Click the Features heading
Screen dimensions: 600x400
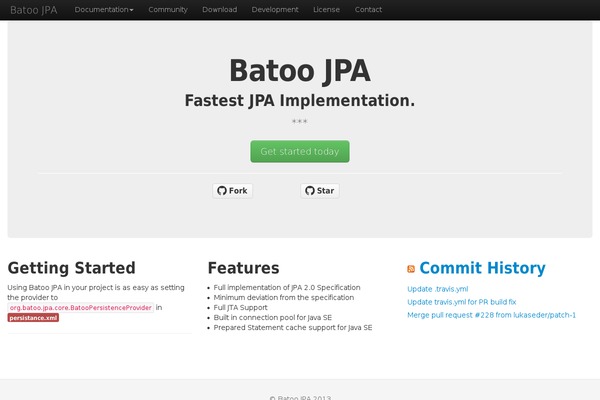coord(243,268)
